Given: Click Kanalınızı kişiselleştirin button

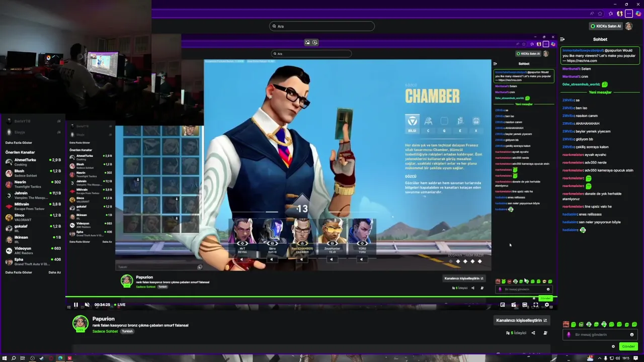Looking at the screenshot, I should [x=521, y=320].
